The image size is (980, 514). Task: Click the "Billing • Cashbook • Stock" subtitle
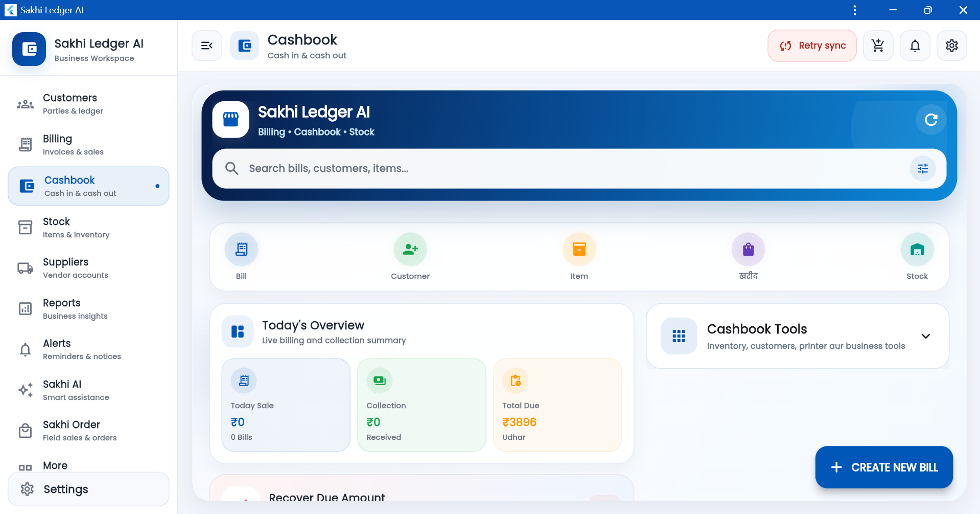(316, 132)
